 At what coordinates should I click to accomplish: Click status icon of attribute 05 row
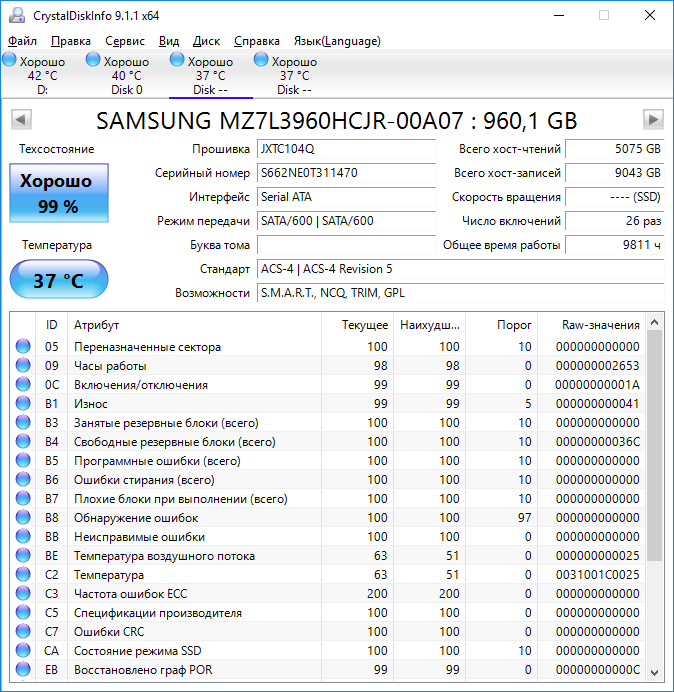pos(23,346)
